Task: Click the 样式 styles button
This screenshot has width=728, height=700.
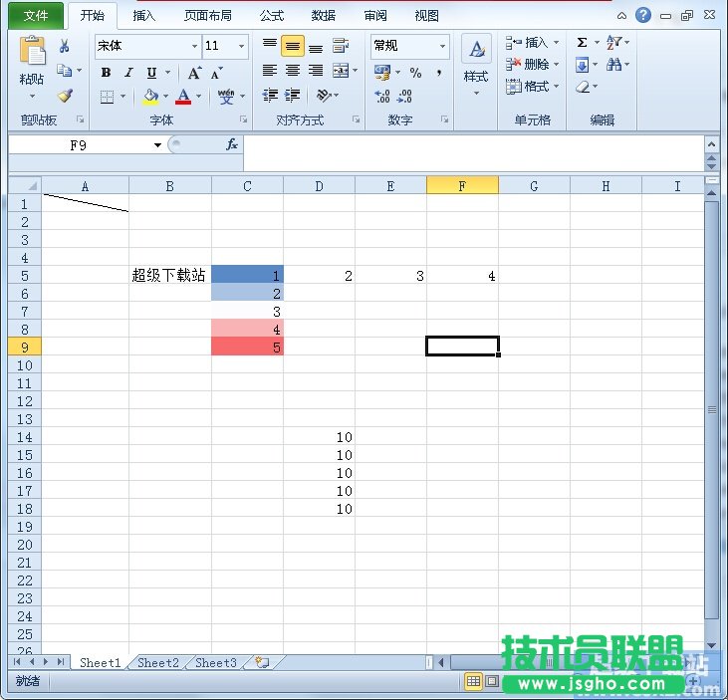Action: click(476, 65)
